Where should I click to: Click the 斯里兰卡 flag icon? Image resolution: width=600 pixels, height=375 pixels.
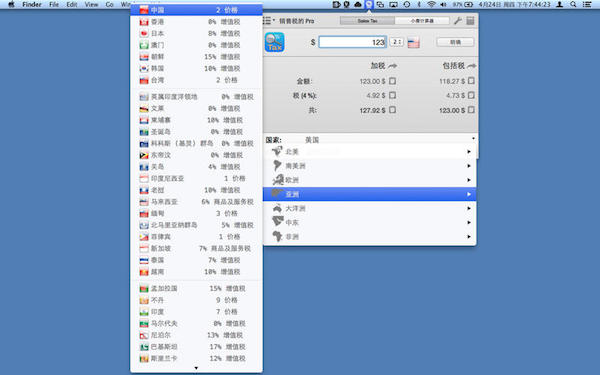tap(144, 359)
